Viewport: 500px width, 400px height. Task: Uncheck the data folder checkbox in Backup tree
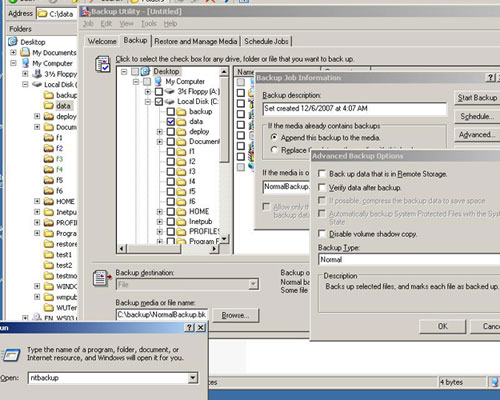tap(171, 121)
